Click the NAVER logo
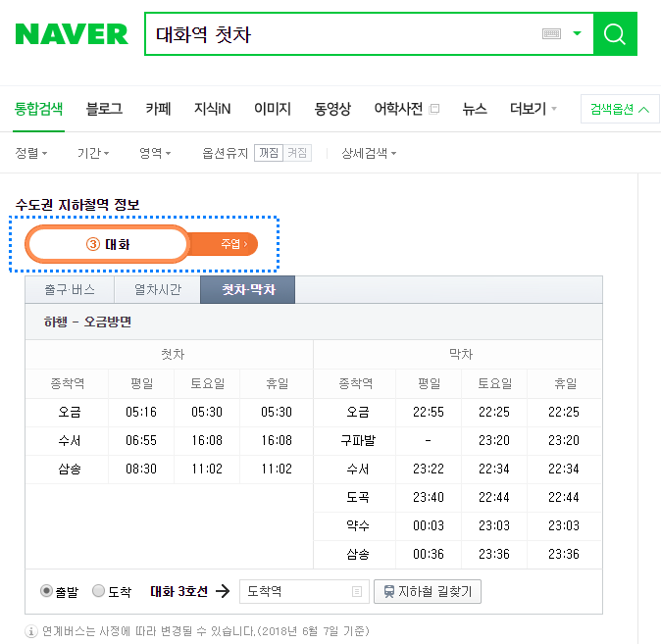The height and width of the screenshot is (644, 661). pos(72,34)
